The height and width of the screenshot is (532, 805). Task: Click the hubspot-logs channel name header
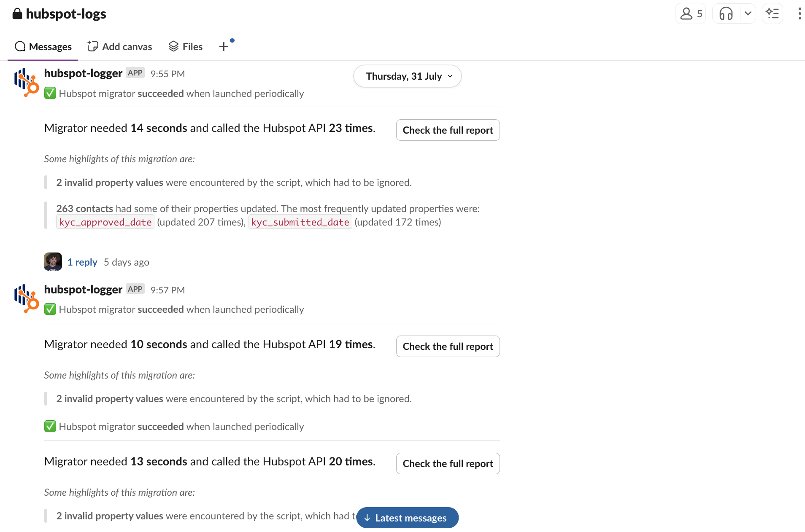pos(66,14)
